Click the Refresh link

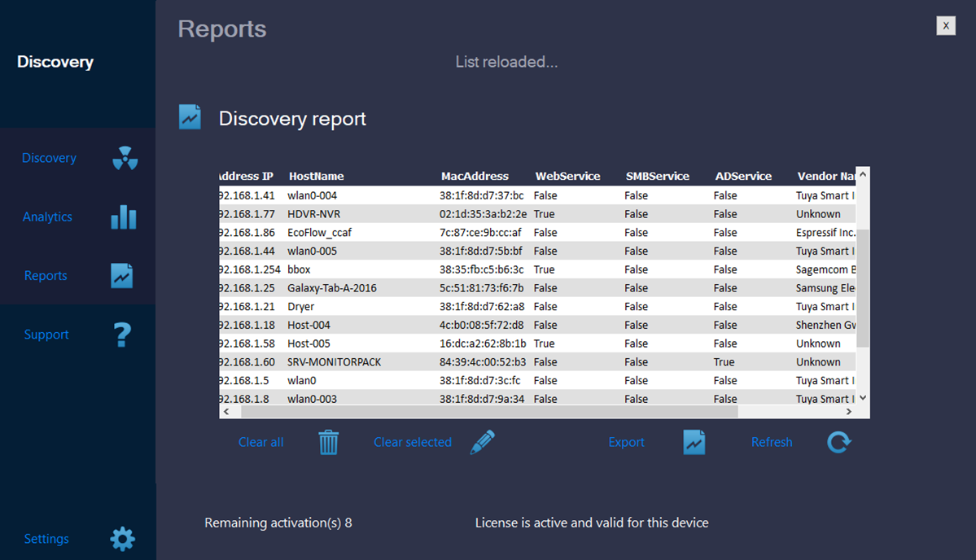(x=772, y=443)
